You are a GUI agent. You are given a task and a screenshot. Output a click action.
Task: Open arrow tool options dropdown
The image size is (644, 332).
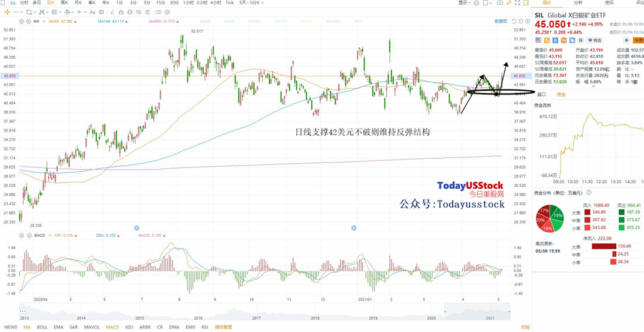[85, 12]
